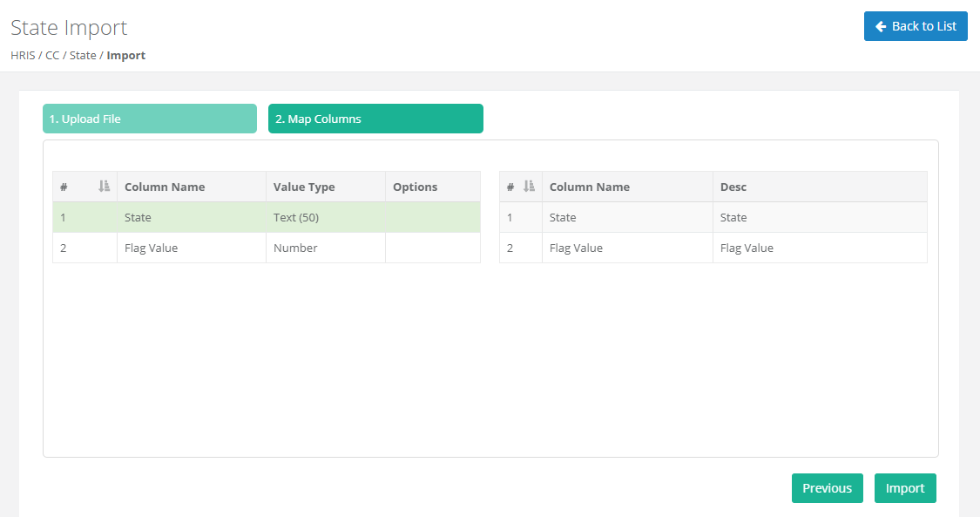Viewport: 980px width, 517px height.
Task: Select the State cell in the left table
Action: coord(138,217)
